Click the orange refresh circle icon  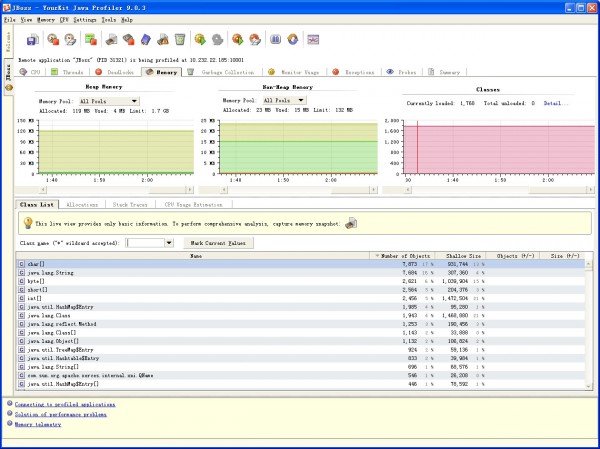click(x=293, y=39)
